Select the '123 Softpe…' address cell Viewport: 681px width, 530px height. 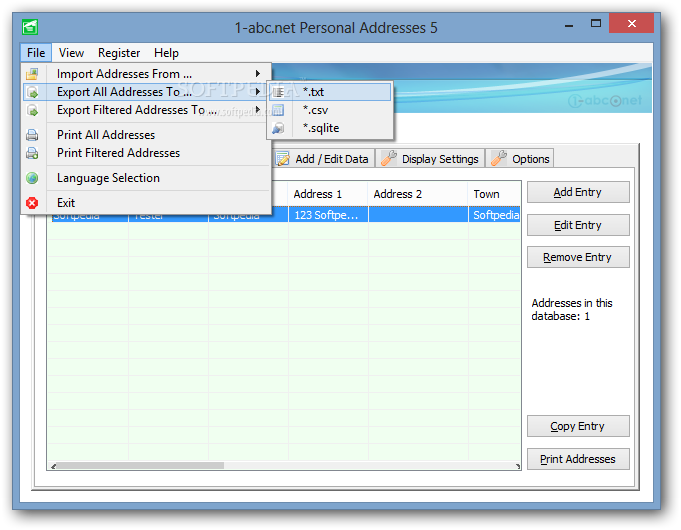click(328, 215)
